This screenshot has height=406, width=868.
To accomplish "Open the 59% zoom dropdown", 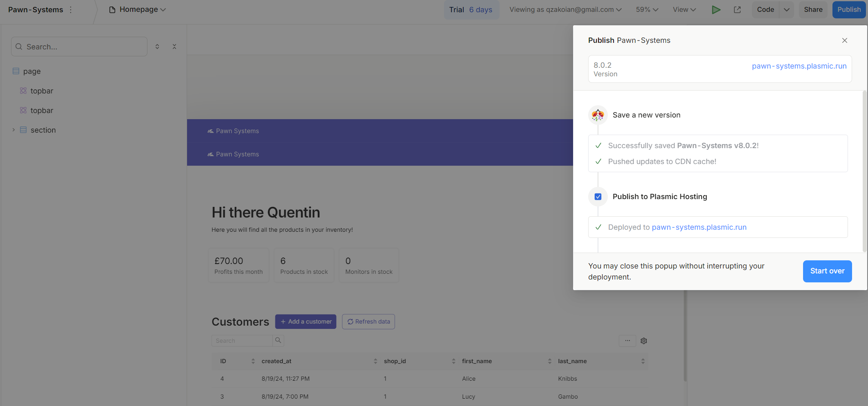I will pos(647,10).
